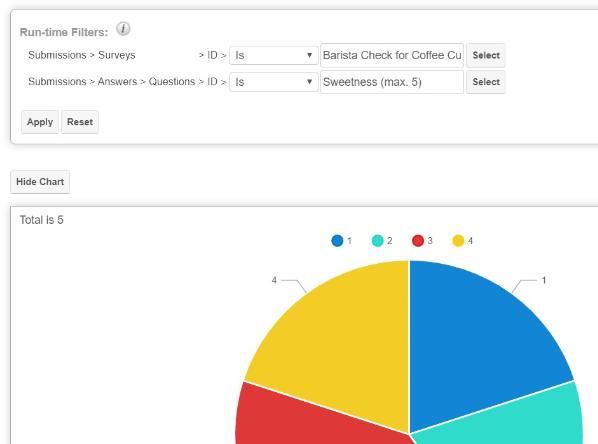This screenshot has height=444, width=598.
Task: Toggle legend series 1 blue dot
Action: [x=337, y=241]
